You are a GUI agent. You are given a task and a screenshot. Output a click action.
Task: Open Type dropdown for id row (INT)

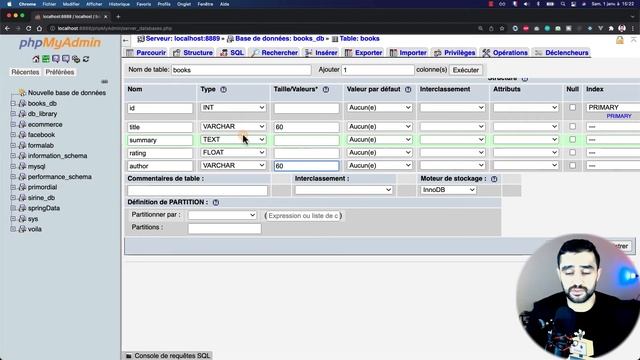click(233, 107)
